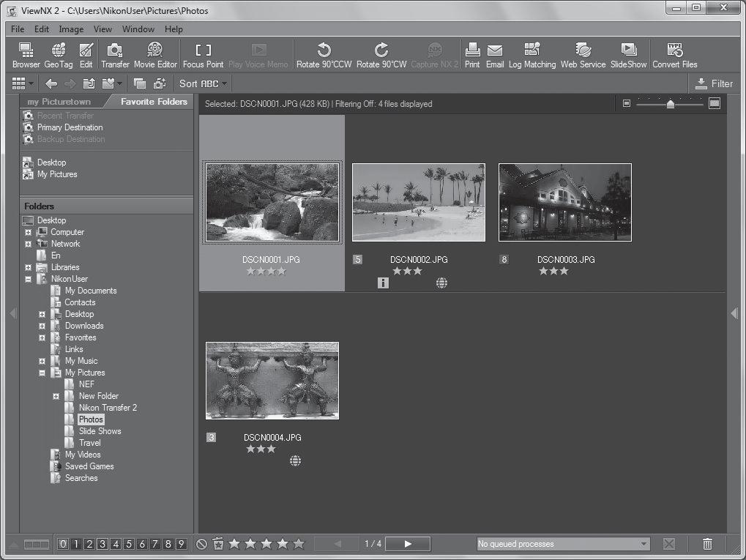Open the View menu
Image resolution: width=746 pixels, height=560 pixels.
click(x=102, y=29)
